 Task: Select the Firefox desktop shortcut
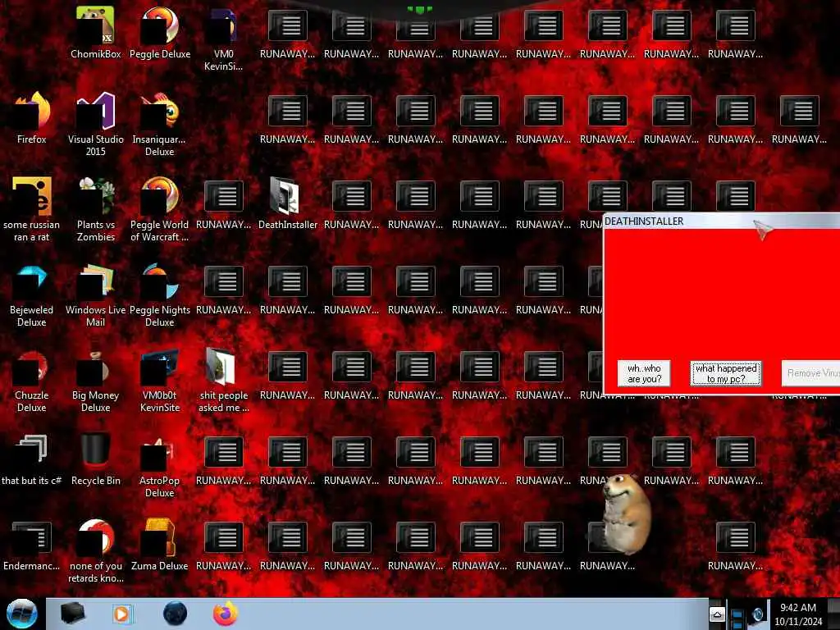point(32,118)
